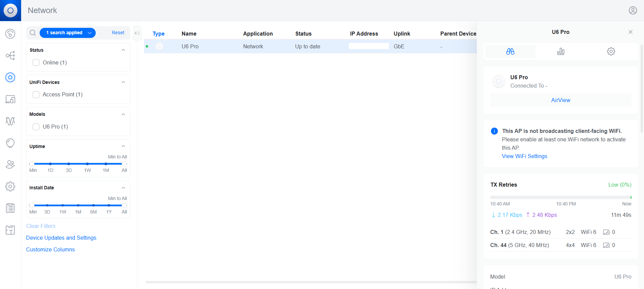Image resolution: width=644 pixels, height=289 pixels.
Task: Open AirView for the U6 Pro
Action: pyautogui.click(x=561, y=100)
